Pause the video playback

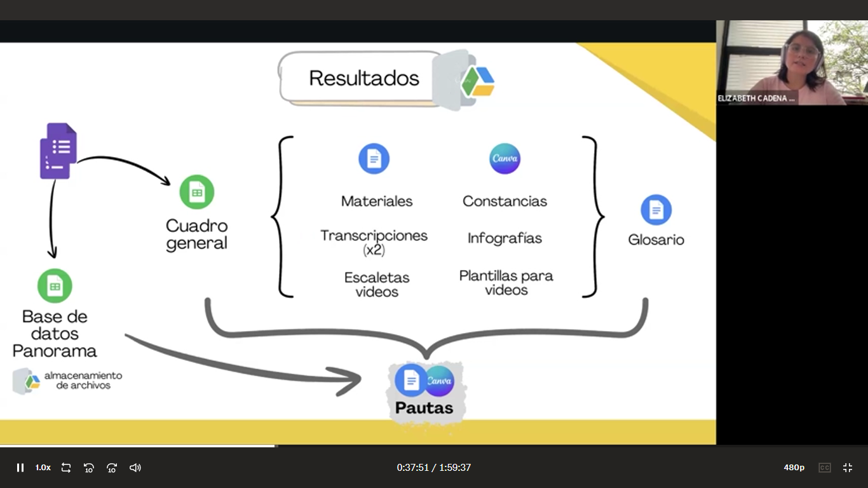pyautogui.click(x=20, y=468)
